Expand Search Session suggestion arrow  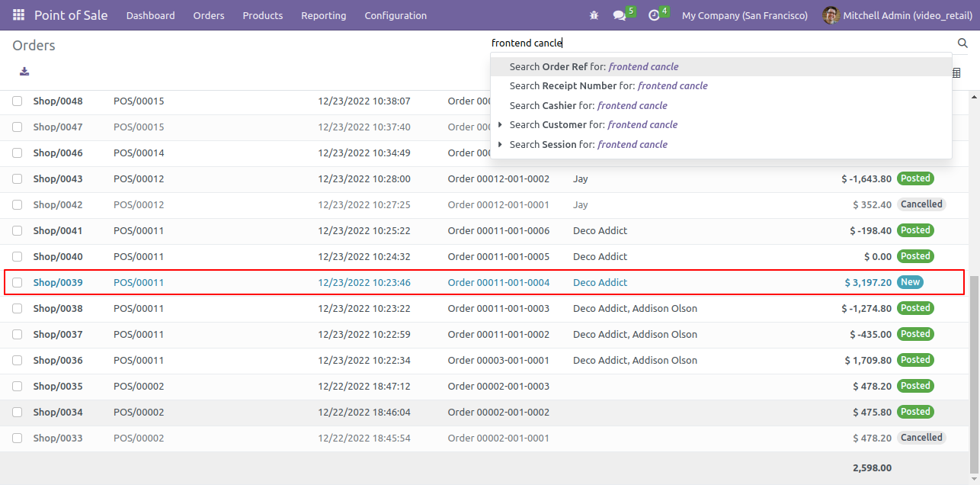click(x=500, y=144)
